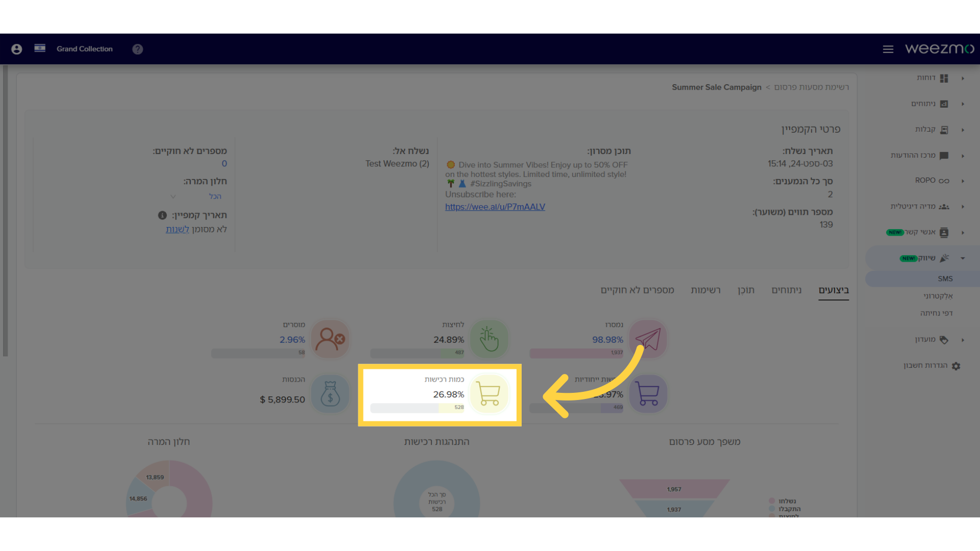The width and height of the screenshot is (980, 551).
Task: Click the מוסרים user remove icon
Action: 330,339
